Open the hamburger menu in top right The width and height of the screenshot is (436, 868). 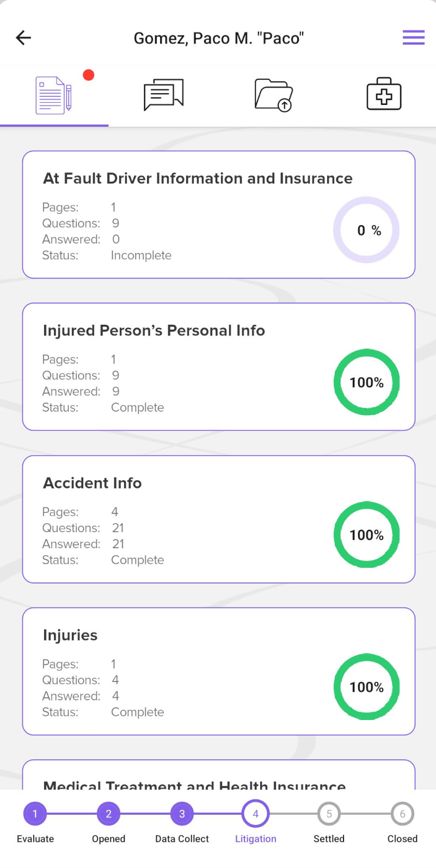[x=413, y=38]
